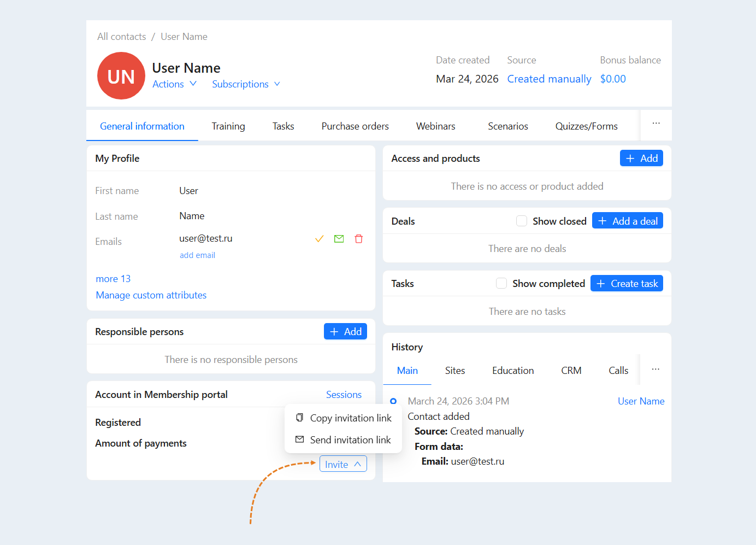Expand the Subscriptions dropdown

coord(246,84)
